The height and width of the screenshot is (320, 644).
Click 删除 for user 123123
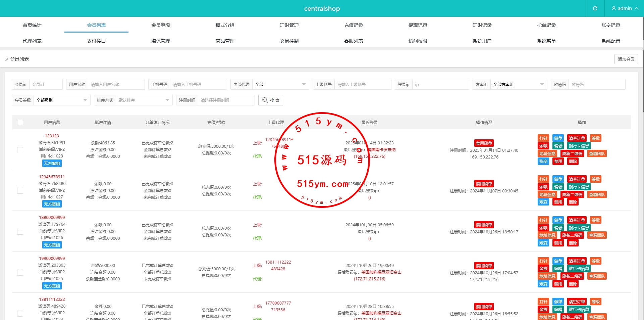tap(573, 162)
